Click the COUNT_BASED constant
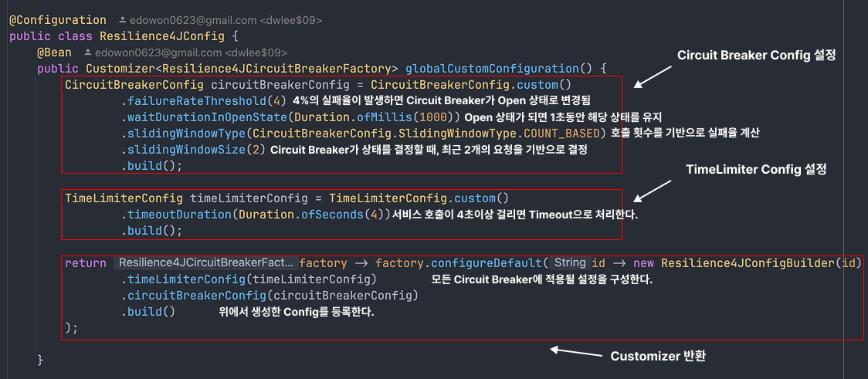Viewport: 868px width, 379px height. coord(561,134)
